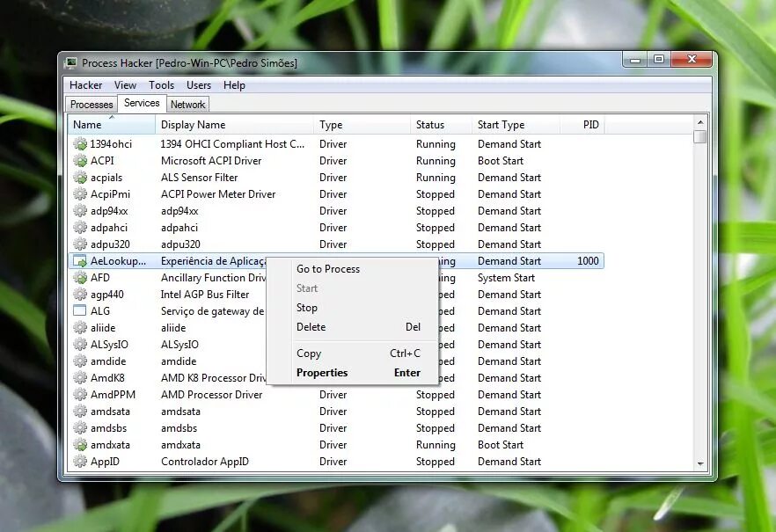Select 'Controlador AppID' display name
The image size is (776, 532).
click(x=205, y=462)
